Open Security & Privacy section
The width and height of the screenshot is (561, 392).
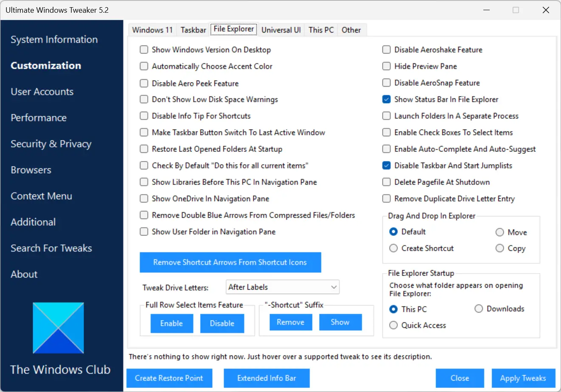coord(51,144)
